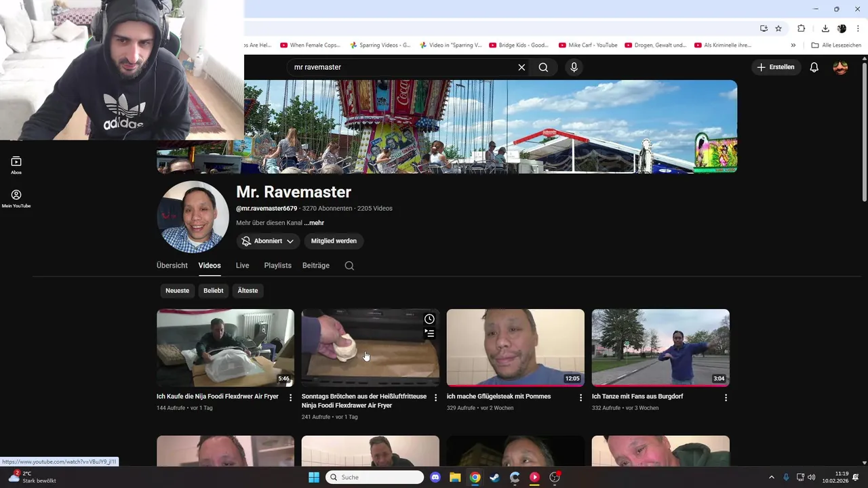
Task: Open the Windows Start menu
Action: [314, 477]
